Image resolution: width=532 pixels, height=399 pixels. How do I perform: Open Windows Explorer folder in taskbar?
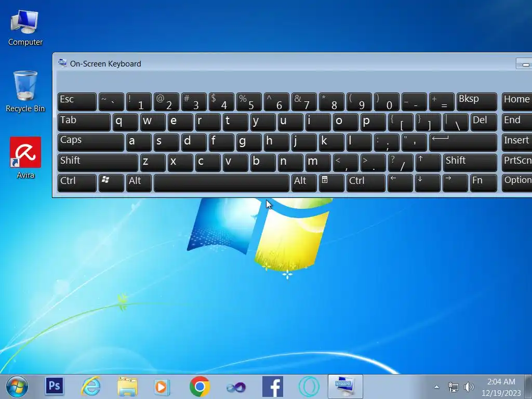[127, 387]
